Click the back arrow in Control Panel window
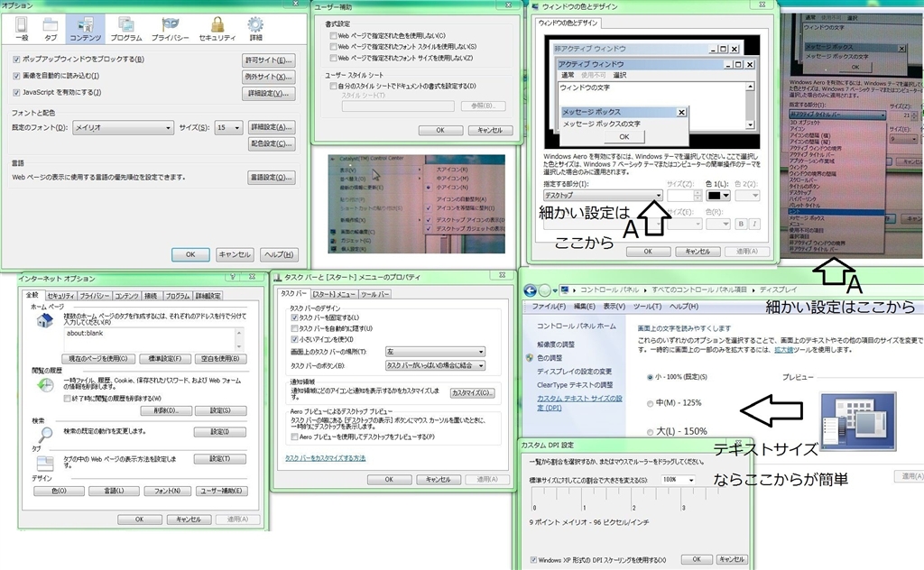 (531, 290)
